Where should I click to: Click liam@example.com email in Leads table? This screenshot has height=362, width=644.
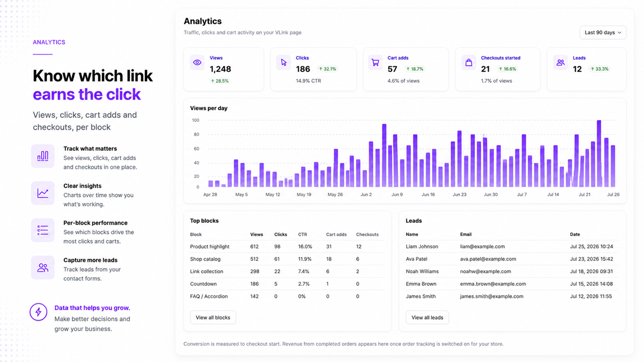point(482,247)
